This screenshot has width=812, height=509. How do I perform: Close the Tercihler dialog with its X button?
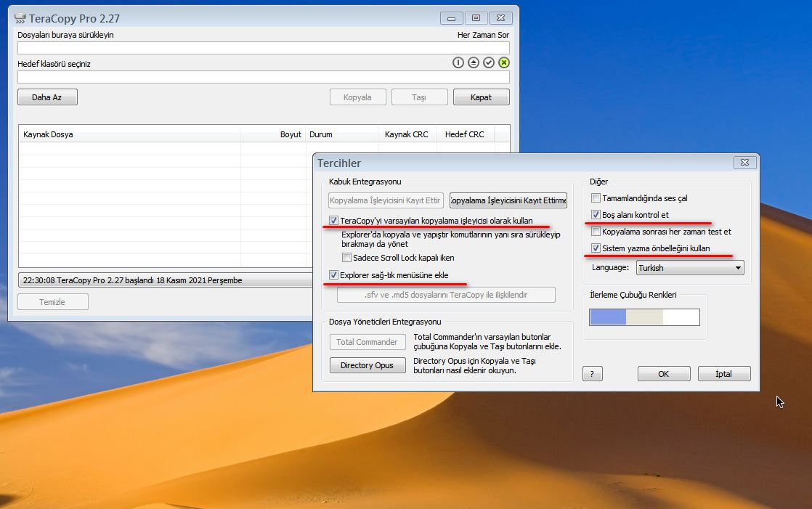click(744, 163)
